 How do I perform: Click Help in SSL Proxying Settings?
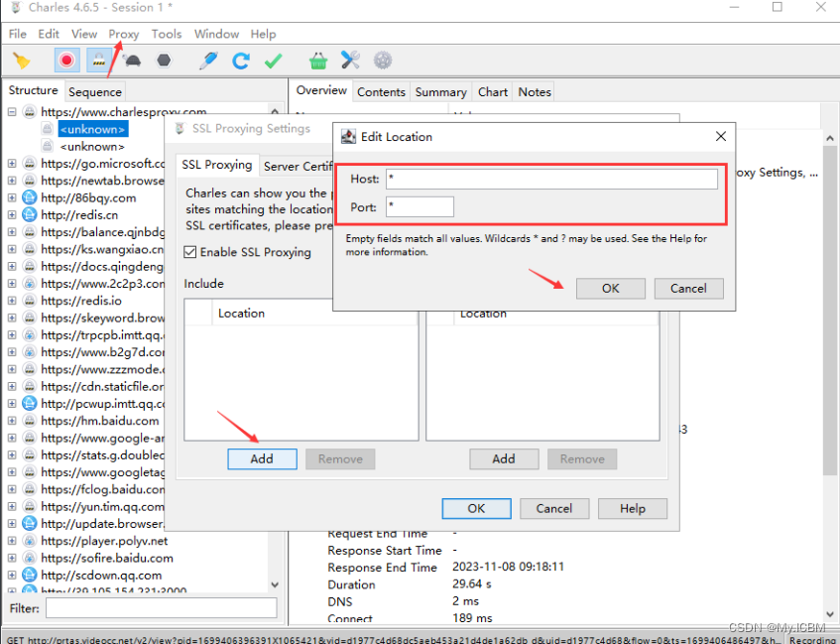point(632,508)
